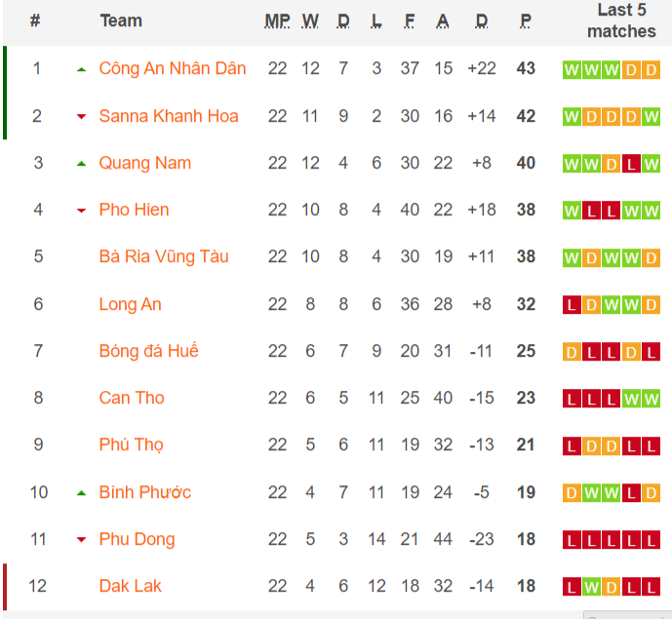Open the Bóng đá Huế team link

pyautogui.click(x=148, y=351)
